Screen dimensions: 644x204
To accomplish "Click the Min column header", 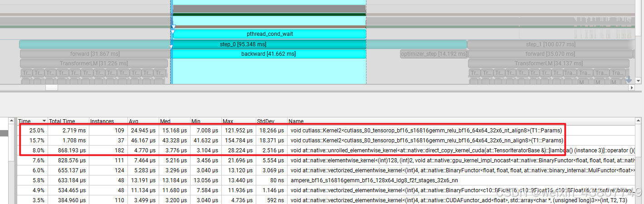I will (205, 121).
